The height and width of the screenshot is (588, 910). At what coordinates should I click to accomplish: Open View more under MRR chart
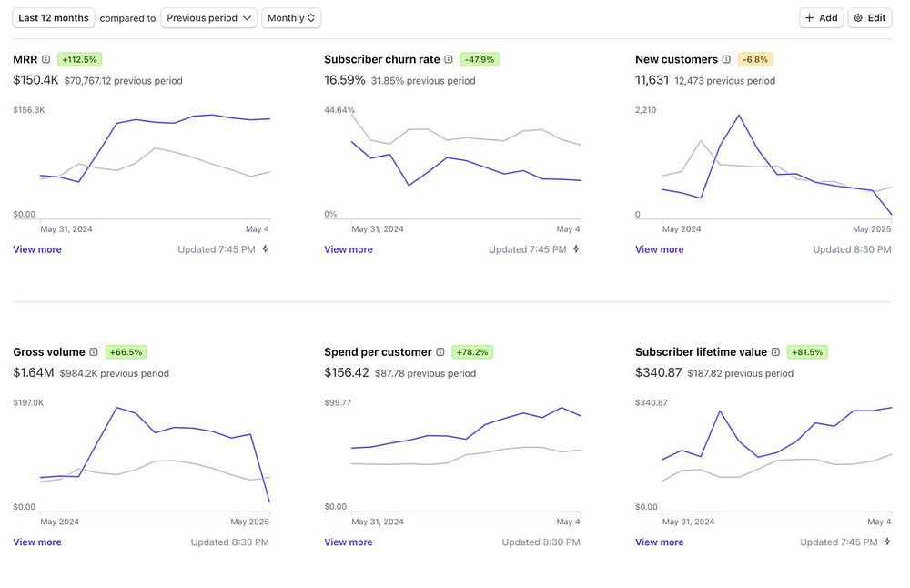coord(37,249)
